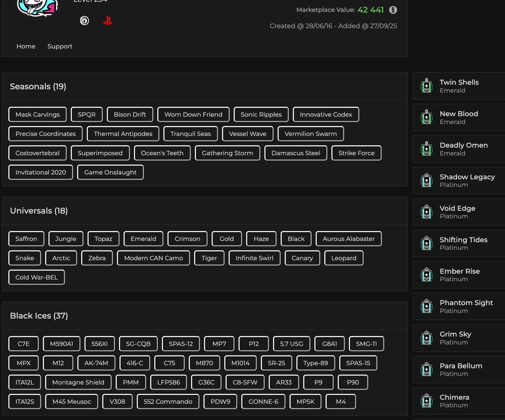Image resolution: width=505 pixels, height=420 pixels.
Task: Click the Seasonals (19) section header
Action: 38,86
